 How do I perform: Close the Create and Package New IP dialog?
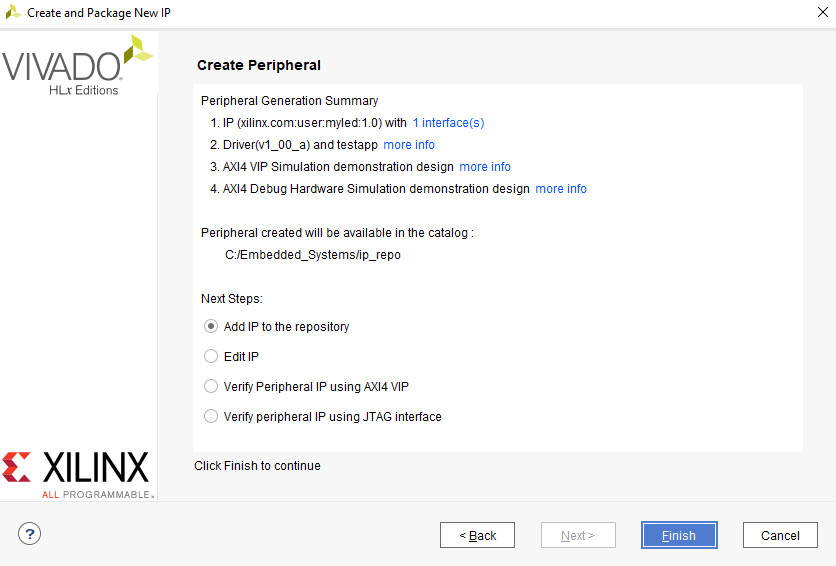pos(821,12)
